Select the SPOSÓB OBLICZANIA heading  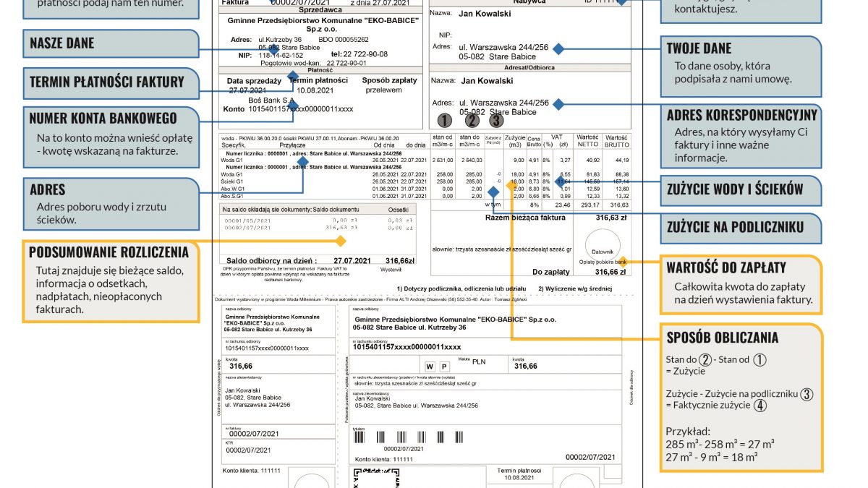723,338
